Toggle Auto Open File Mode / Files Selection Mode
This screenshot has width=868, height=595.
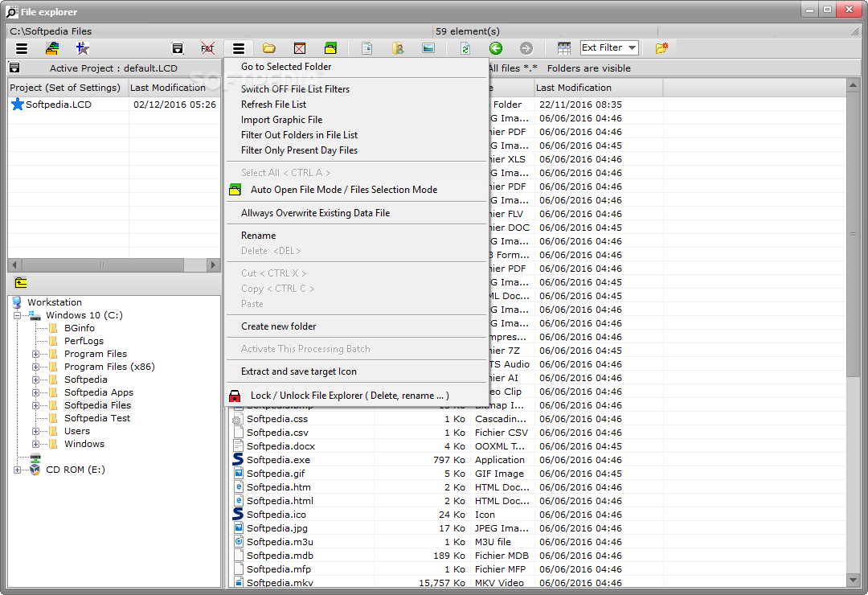point(344,190)
